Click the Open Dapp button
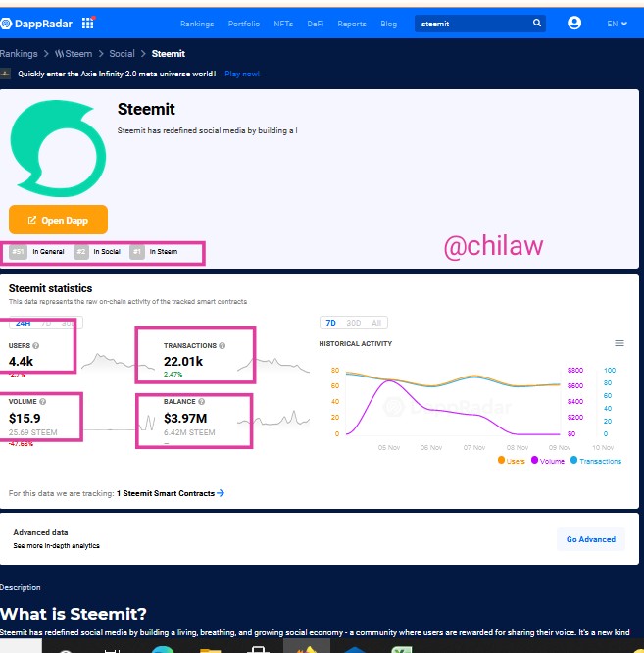644x653 pixels. coord(58,220)
